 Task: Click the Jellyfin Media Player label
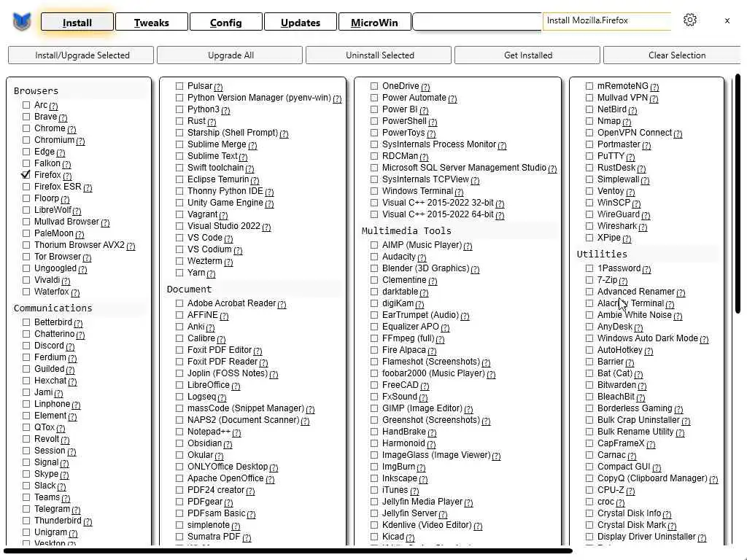pyautogui.click(x=422, y=502)
